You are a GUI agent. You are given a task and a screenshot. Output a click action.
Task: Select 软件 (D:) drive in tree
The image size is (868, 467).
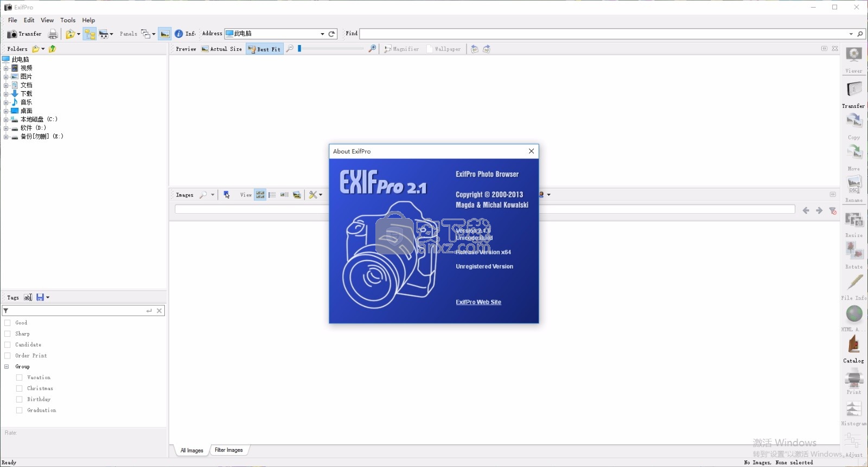coord(33,128)
